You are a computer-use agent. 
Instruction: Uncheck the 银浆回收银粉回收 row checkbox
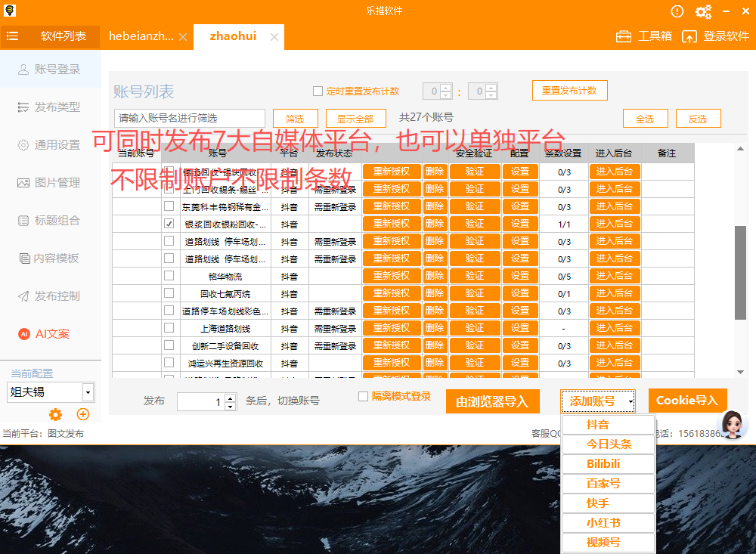click(169, 223)
